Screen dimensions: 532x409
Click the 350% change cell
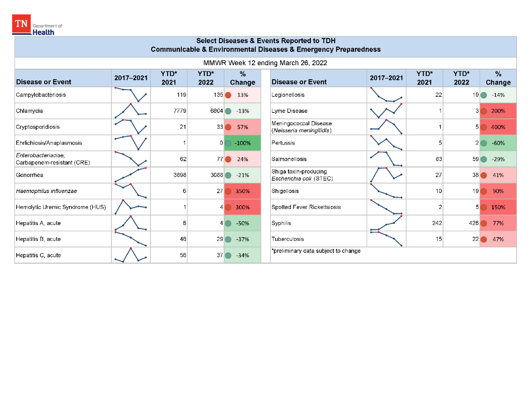pyautogui.click(x=242, y=191)
